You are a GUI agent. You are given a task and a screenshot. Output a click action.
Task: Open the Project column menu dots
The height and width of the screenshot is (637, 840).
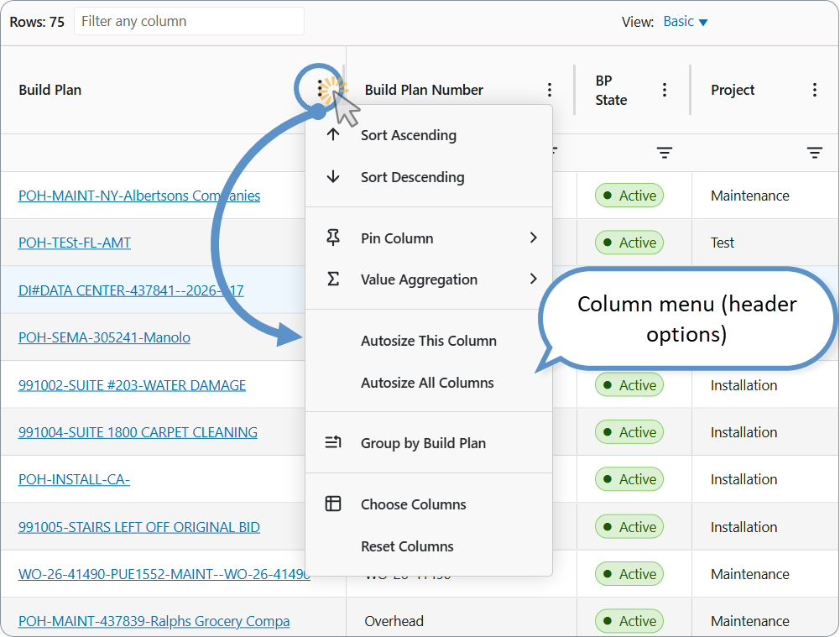pyautogui.click(x=814, y=90)
